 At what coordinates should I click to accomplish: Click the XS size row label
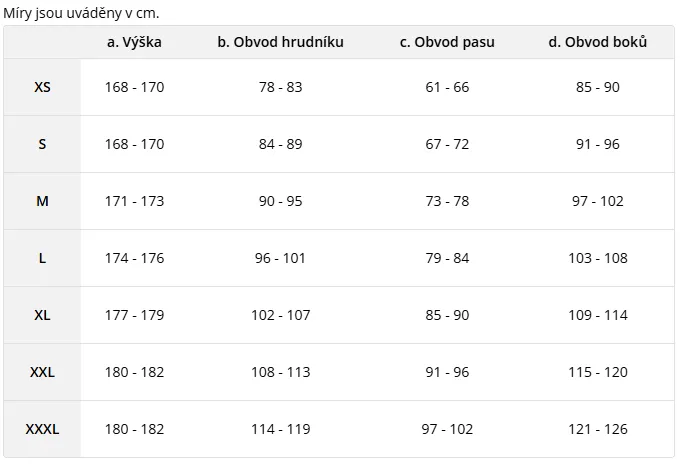(42, 87)
